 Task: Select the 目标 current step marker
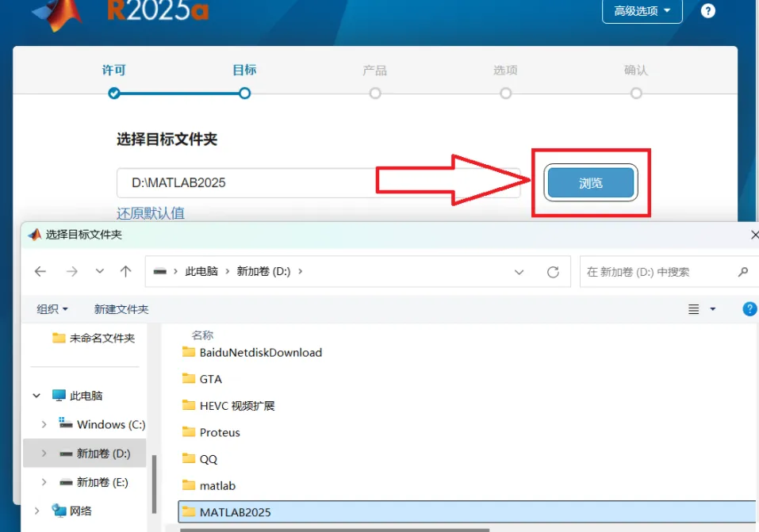[x=244, y=93]
